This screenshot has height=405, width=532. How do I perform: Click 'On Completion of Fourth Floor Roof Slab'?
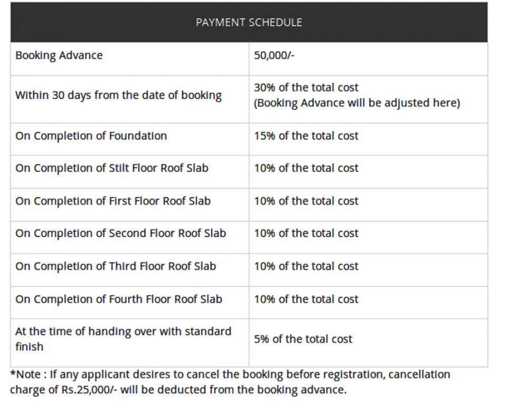[119, 299]
